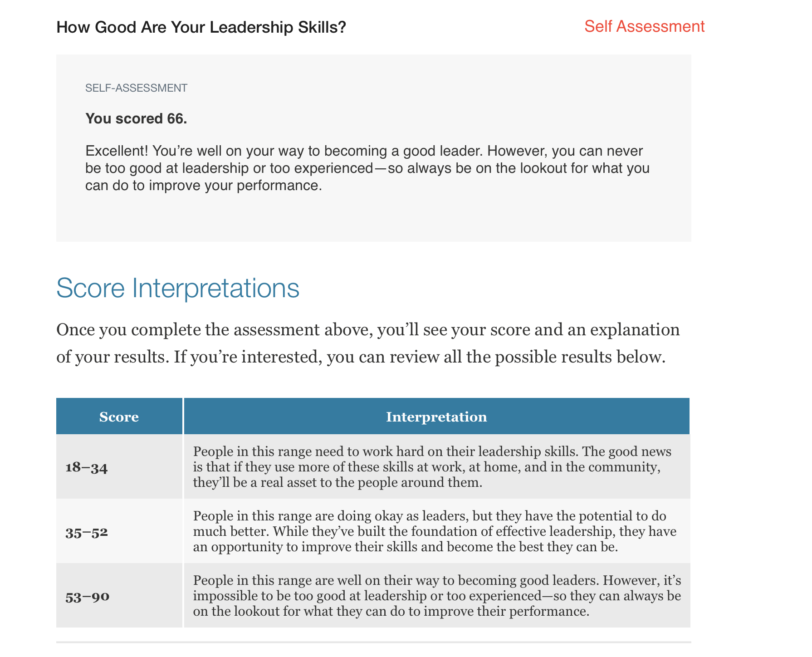Click the gray self-assessment result box

(x=374, y=148)
